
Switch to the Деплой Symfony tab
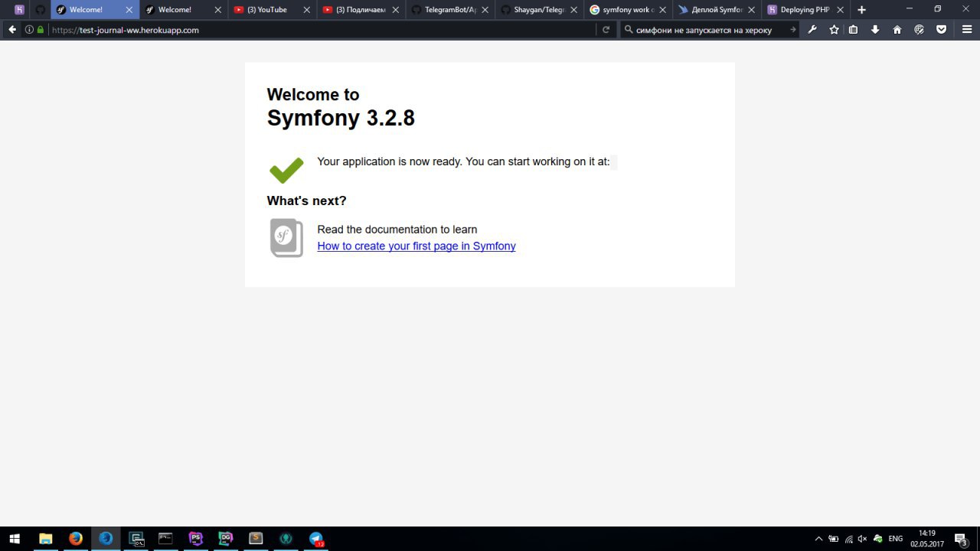tap(717, 10)
